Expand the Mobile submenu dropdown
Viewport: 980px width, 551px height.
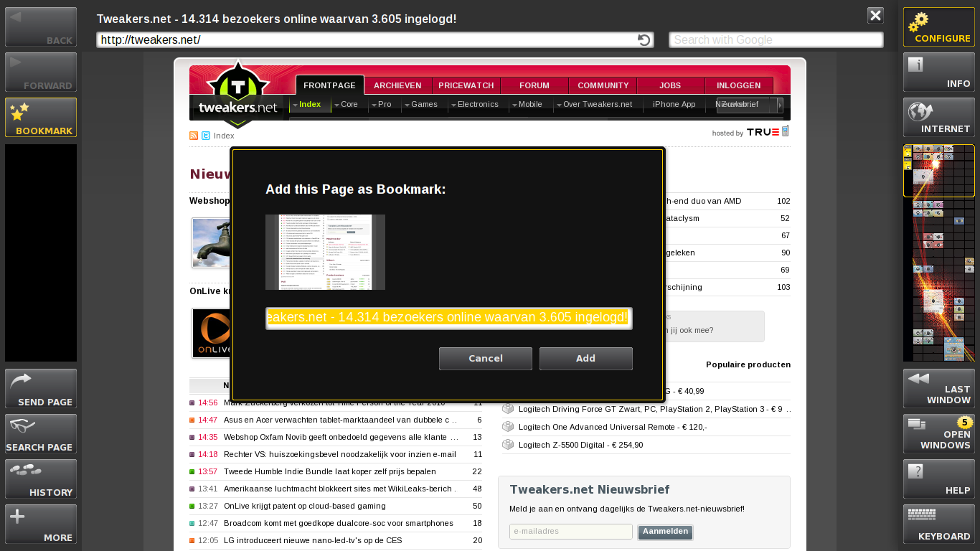[x=514, y=105]
